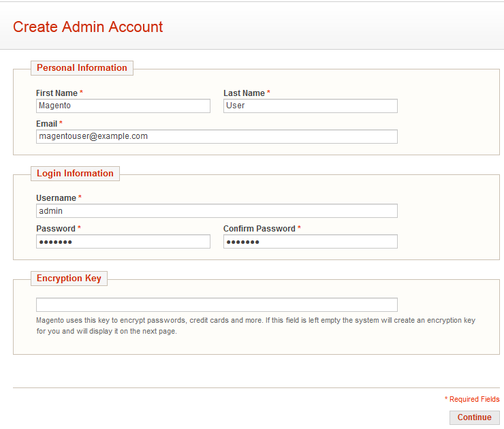The image size is (504, 429).
Task: Focus the empty Encryption Key field
Action: 217,304
